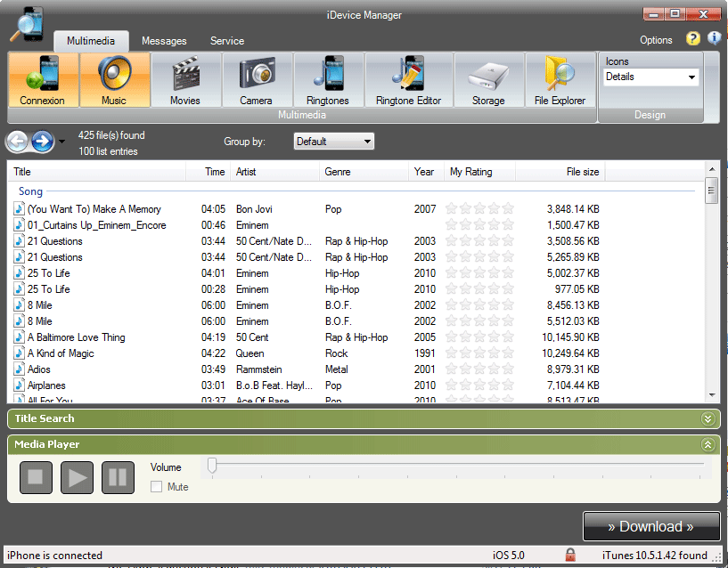Click artist "Bon Jovi" cell
Viewport: 728px width, 568px height.
(x=254, y=209)
